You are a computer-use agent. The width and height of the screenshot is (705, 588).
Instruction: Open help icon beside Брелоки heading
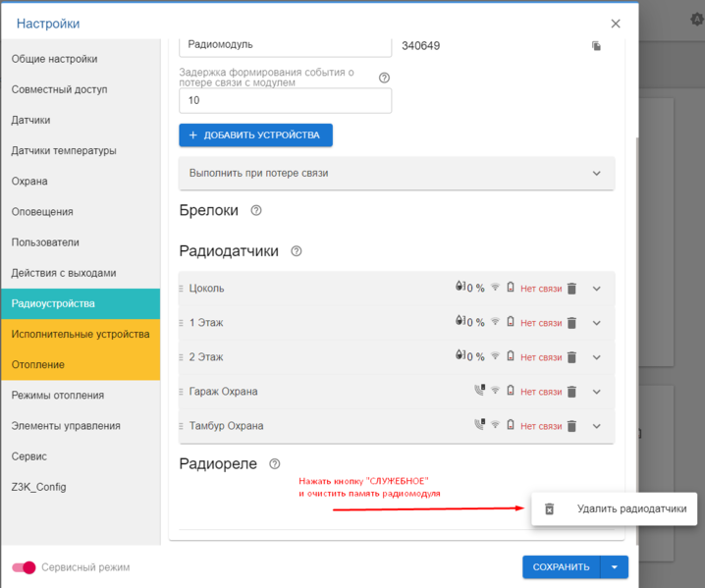coord(256,210)
